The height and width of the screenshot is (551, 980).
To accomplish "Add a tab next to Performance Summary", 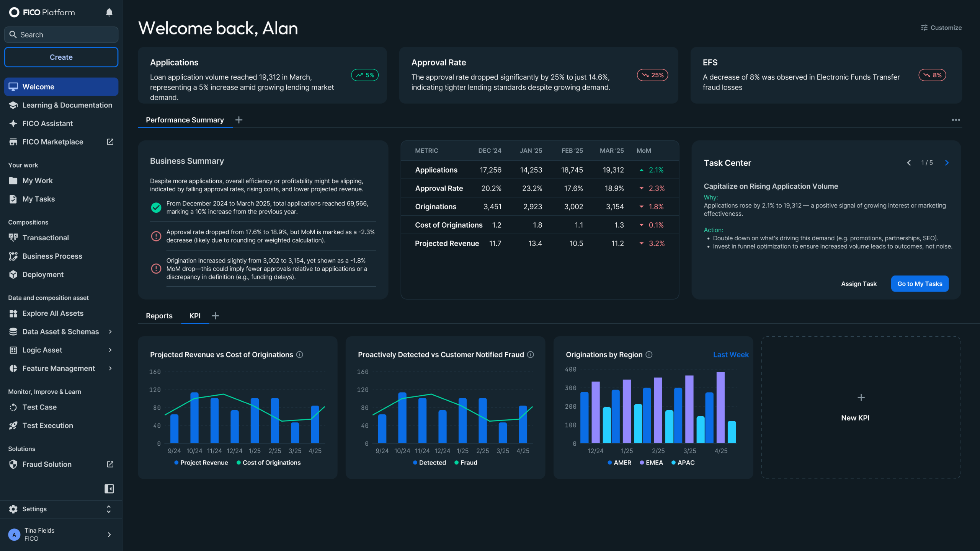I will point(239,120).
